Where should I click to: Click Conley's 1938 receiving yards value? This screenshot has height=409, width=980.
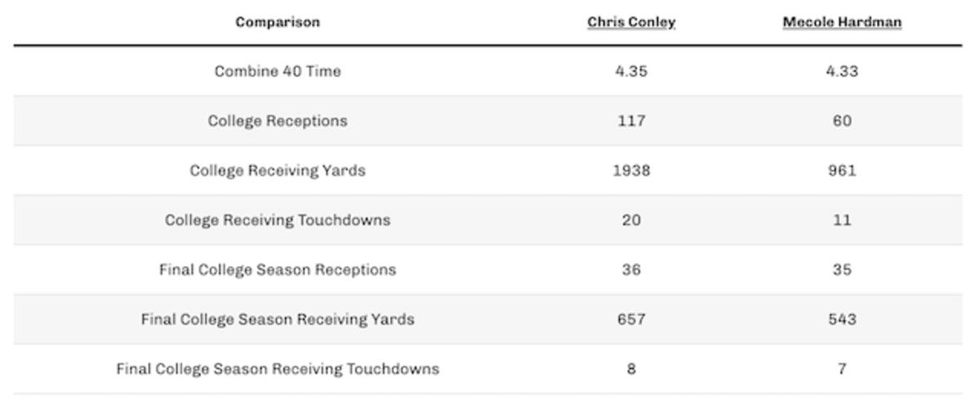[630, 171]
